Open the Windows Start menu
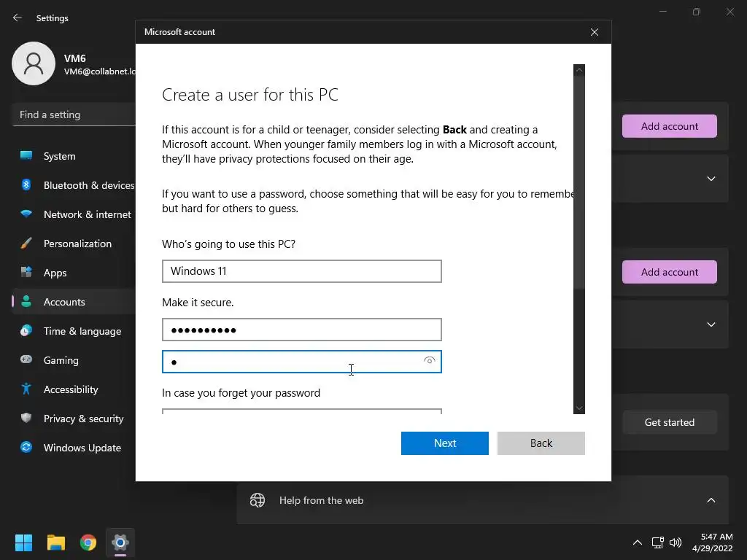747x560 pixels. tap(23, 542)
